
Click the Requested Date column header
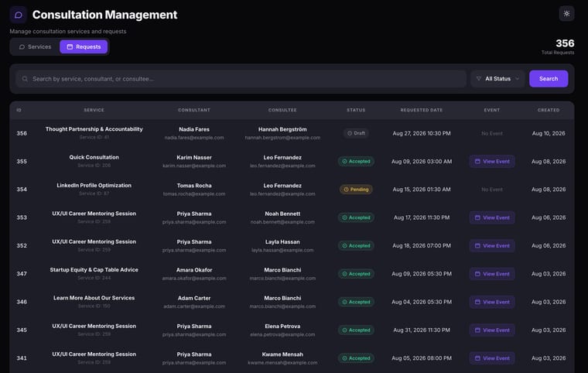click(422, 110)
